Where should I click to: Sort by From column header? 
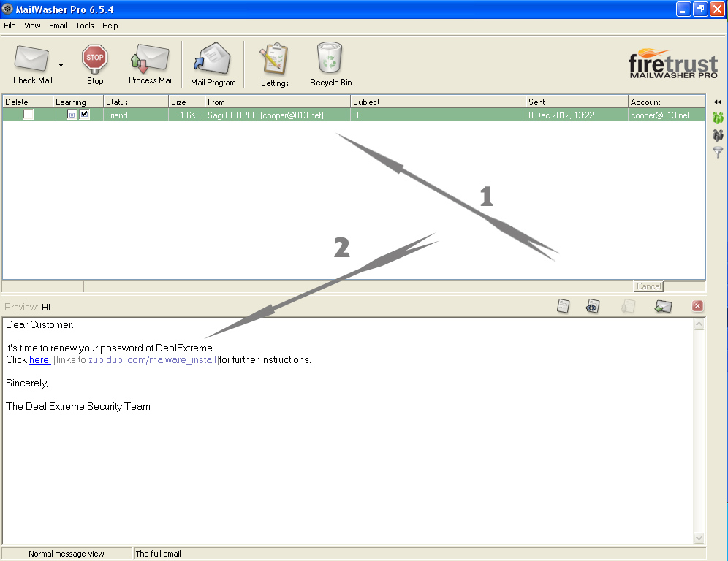[278, 102]
